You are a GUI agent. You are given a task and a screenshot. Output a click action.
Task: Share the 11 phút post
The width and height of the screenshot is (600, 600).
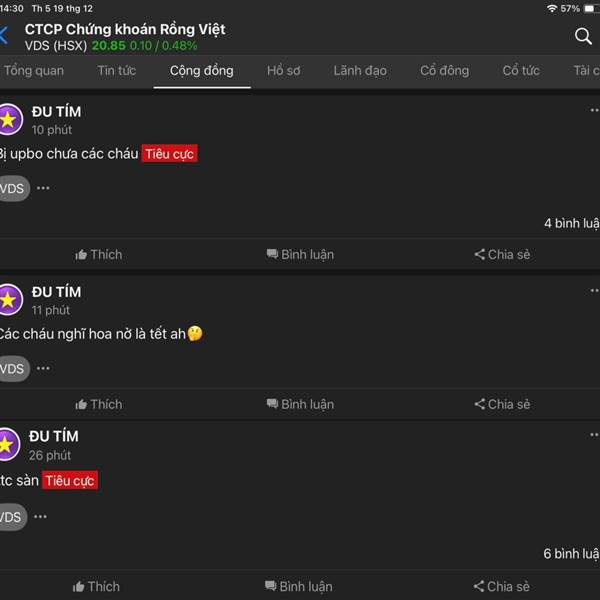click(502, 404)
